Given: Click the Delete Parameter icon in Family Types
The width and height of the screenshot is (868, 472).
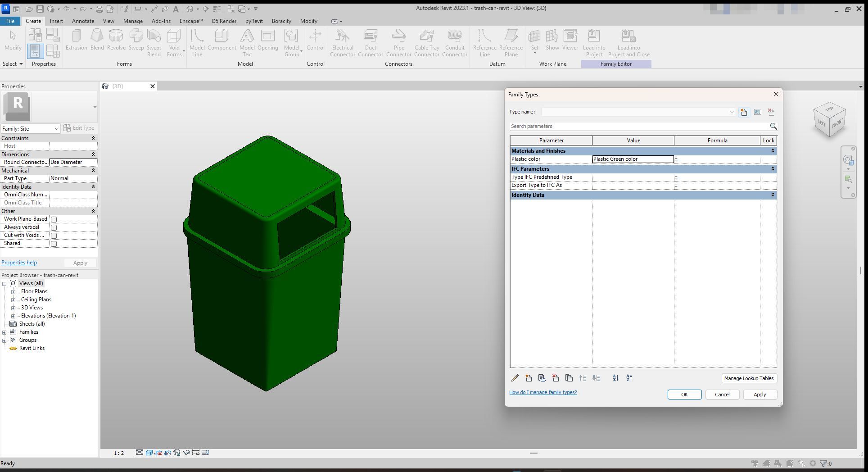Looking at the screenshot, I should [x=556, y=378].
